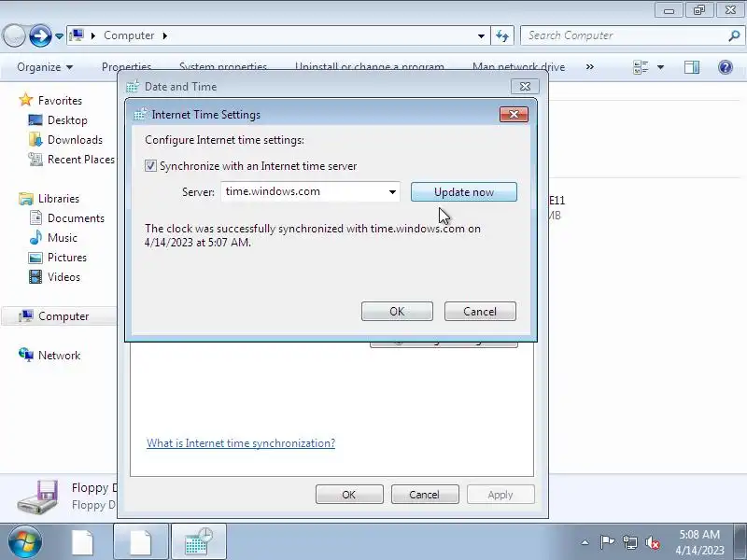Change your view icon in Explorer
The width and height of the screenshot is (747, 560).
pos(641,67)
